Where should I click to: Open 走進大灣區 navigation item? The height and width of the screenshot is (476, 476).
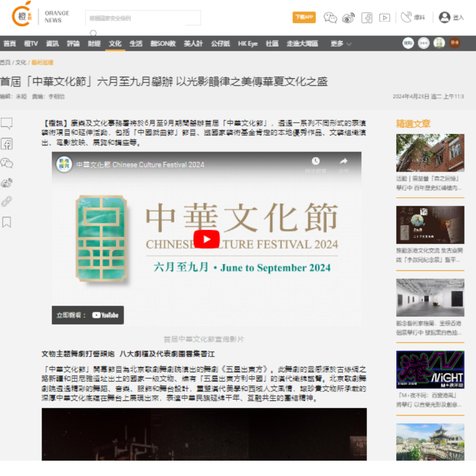[x=302, y=44]
